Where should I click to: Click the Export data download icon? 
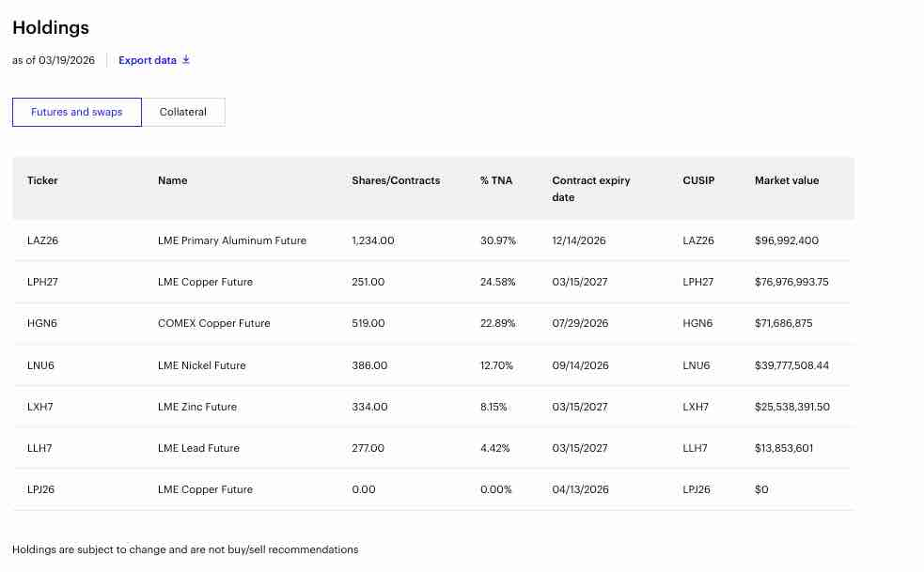[x=186, y=60]
